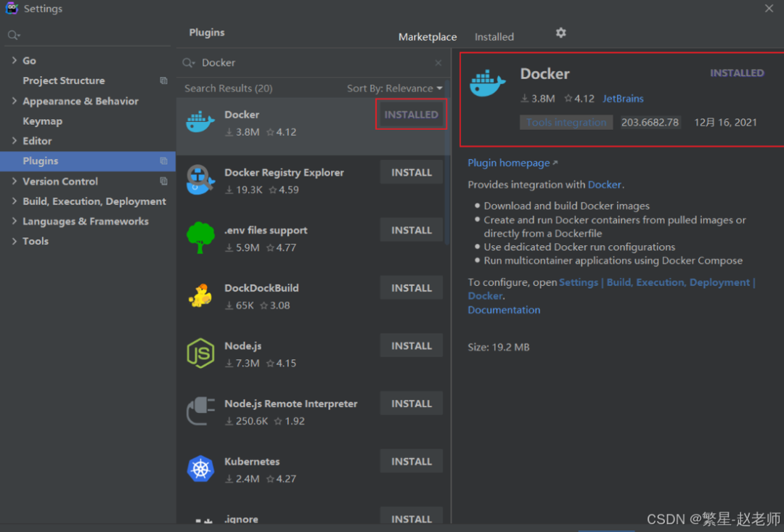Click the Settings window app icon

click(12, 9)
